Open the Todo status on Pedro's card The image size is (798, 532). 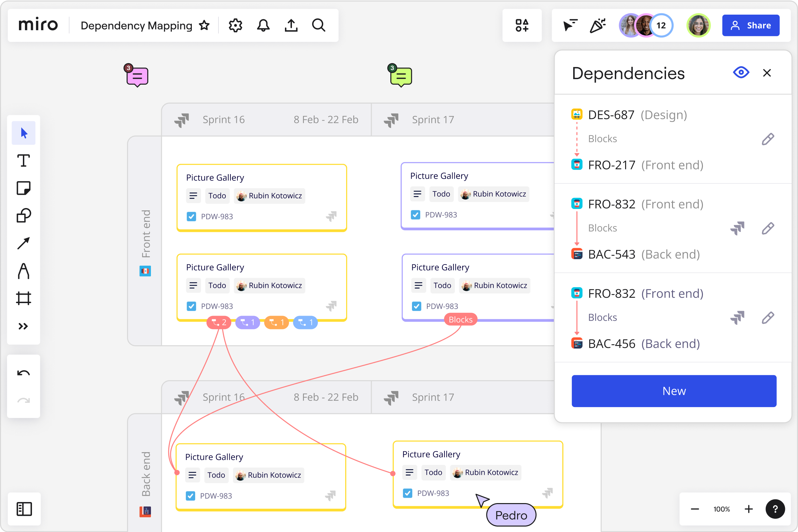point(433,472)
